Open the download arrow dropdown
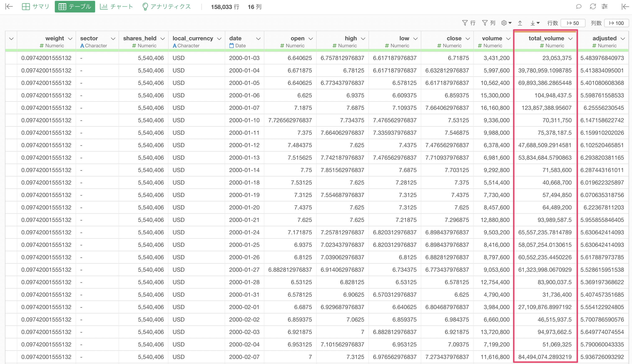 [535, 23]
